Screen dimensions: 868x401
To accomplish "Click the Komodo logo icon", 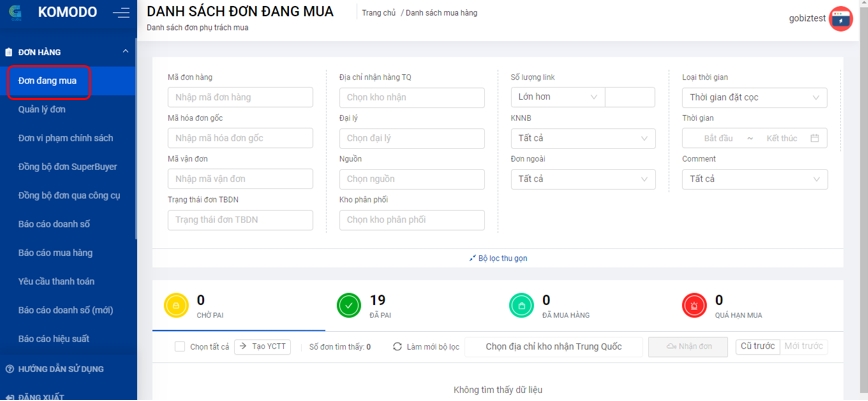I will point(17,14).
